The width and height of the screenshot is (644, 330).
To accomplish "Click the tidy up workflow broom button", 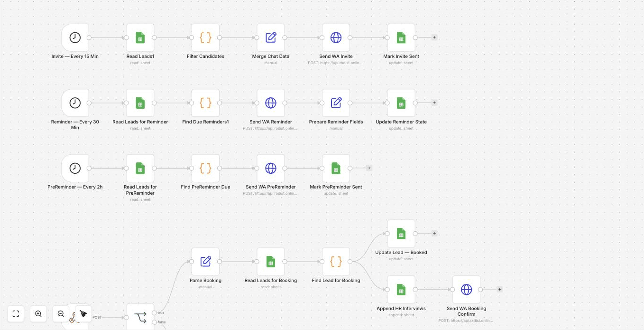I will (83, 314).
